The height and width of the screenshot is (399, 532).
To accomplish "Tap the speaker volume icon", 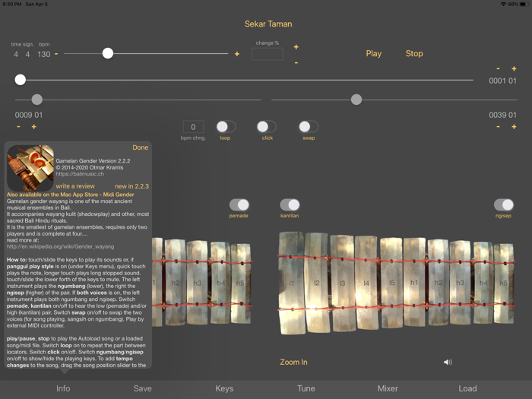I will [448, 362].
